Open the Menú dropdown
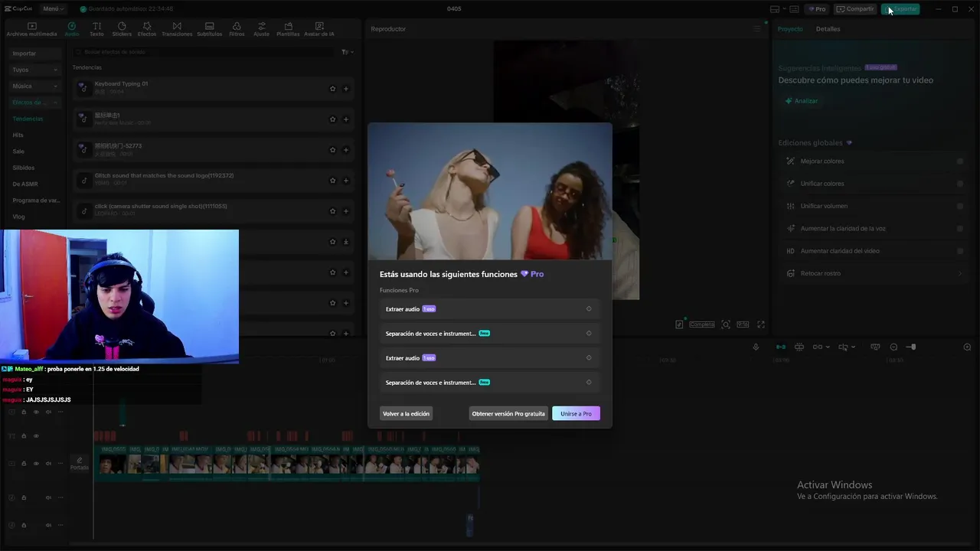The width and height of the screenshot is (980, 551). click(x=53, y=9)
